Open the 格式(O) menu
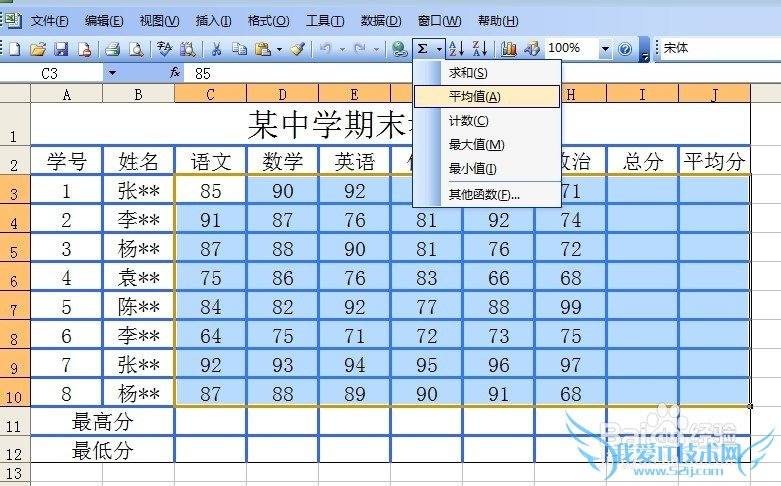 point(268,21)
